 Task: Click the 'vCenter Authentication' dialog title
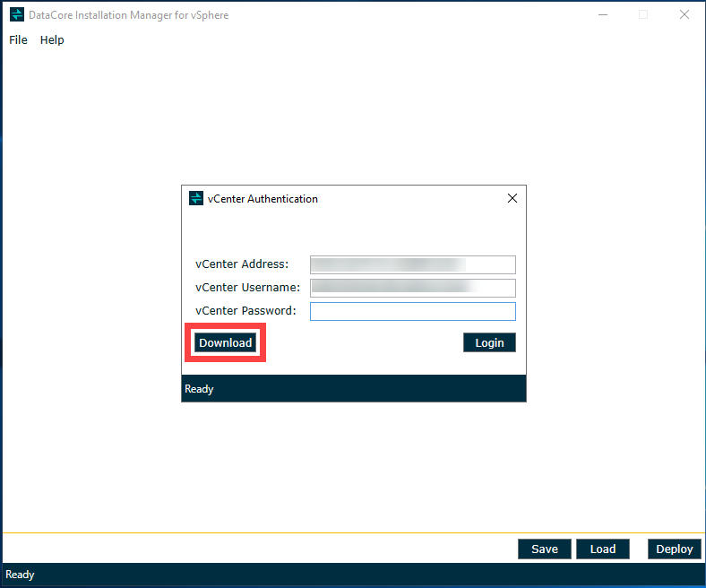(x=263, y=199)
